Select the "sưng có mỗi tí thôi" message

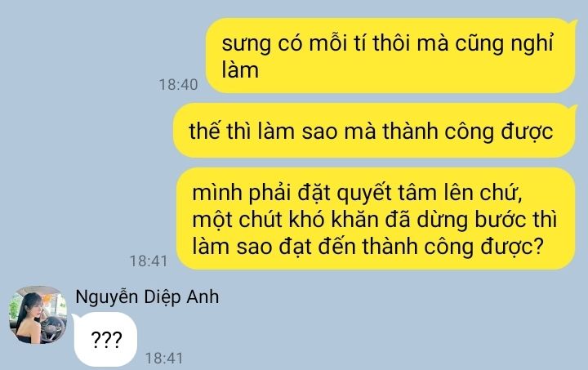(x=391, y=56)
